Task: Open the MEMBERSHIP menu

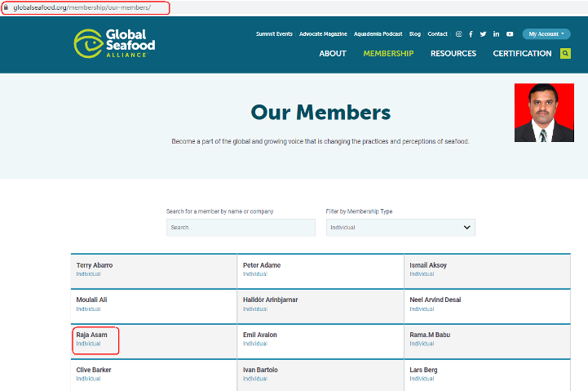Action: pos(388,54)
